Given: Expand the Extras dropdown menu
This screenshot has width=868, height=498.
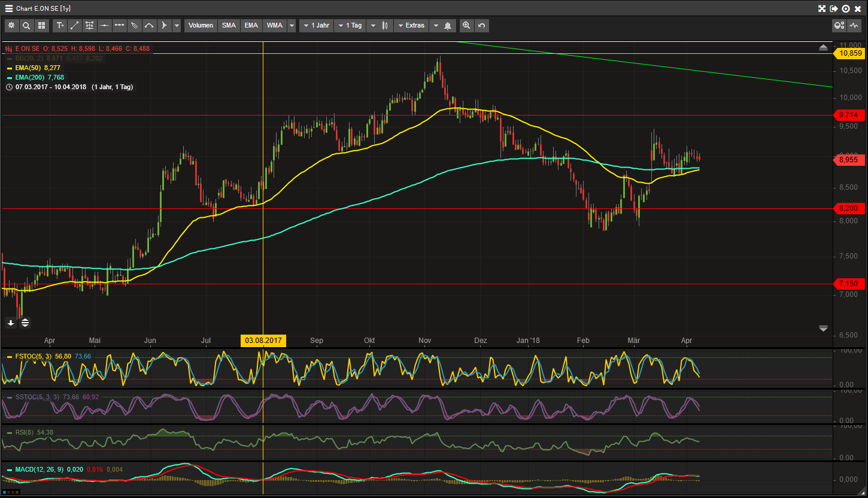Looking at the screenshot, I should [x=411, y=26].
